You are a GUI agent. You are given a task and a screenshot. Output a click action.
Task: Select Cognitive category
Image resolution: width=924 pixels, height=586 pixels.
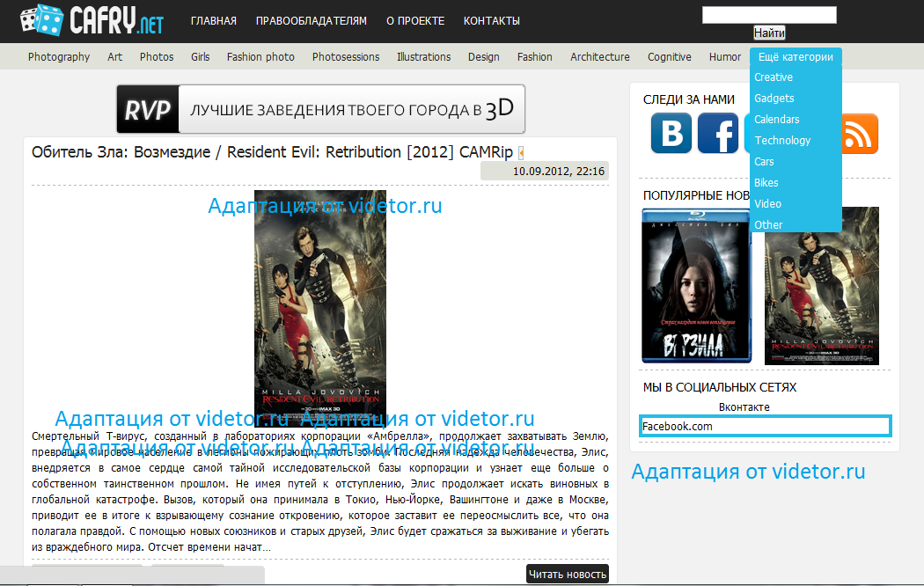pyautogui.click(x=670, y=57)
